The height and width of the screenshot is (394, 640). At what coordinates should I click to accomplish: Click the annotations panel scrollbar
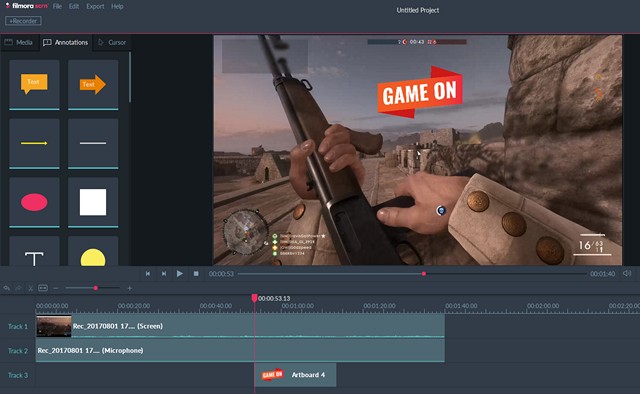coord(130,78)
